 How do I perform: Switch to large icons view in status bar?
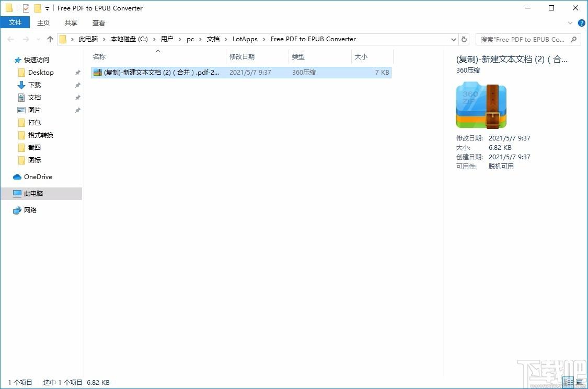pyautogui.click(x=579, y=382)
